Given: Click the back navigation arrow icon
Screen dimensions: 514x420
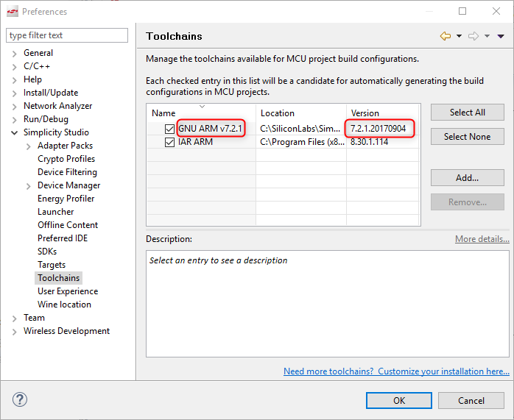Looking at the screenshot, I should pos(446,36).
